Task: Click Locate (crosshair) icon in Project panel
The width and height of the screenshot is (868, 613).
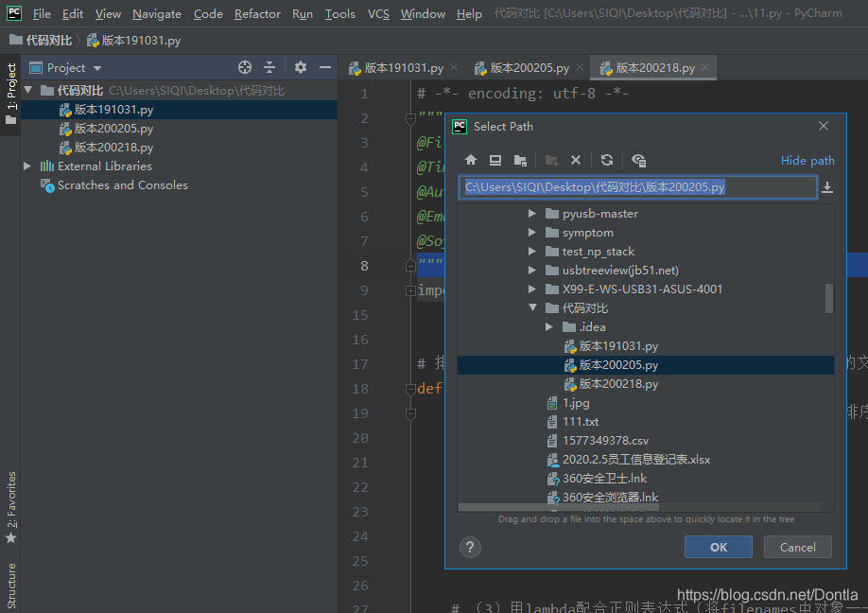Action: pyautogui.click(x=245, y=67)
